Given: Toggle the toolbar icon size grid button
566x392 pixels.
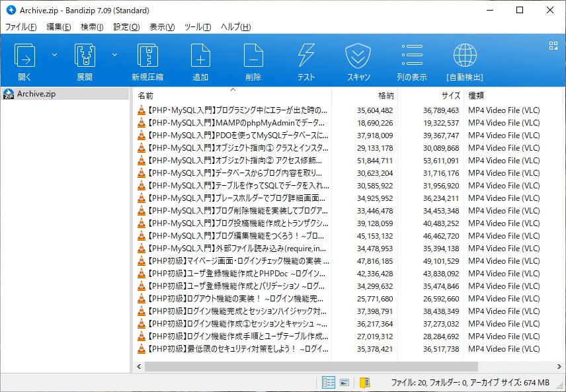Looking at the screenshot, I should (553, 46).
